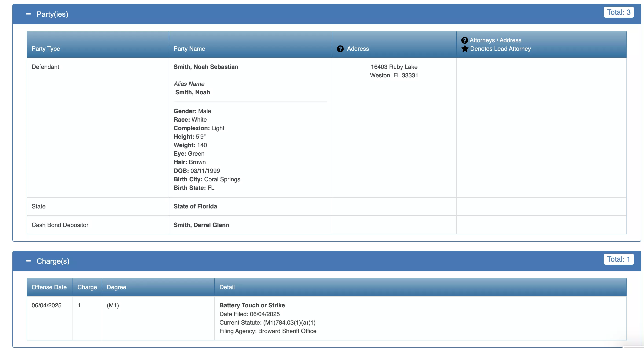
Task: Click the Birth City: Coral Springs line
Action: (207, 179)
